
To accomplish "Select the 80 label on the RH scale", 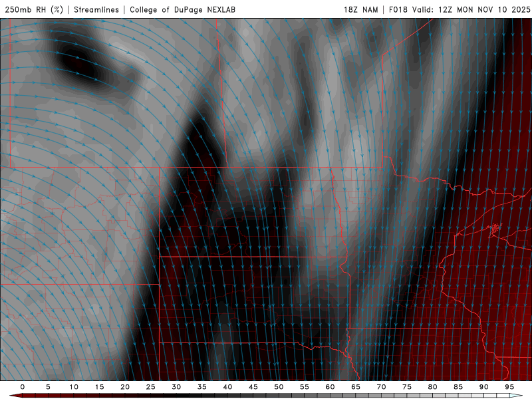I will point(432,387).
